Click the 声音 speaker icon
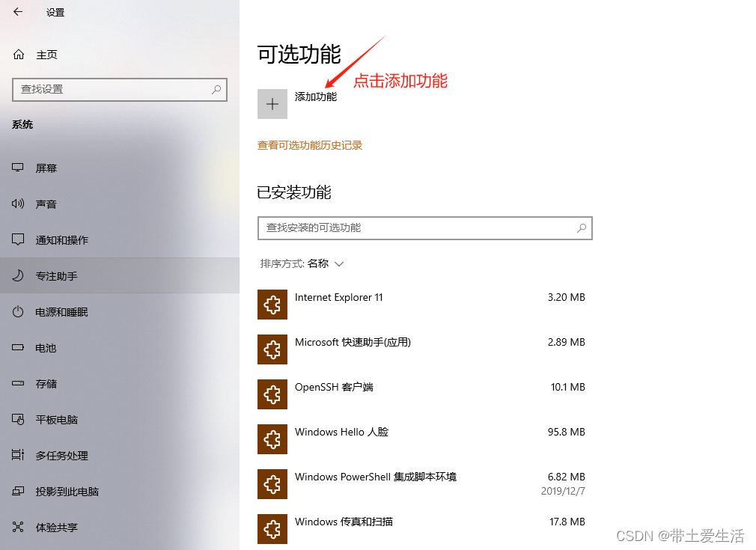Viewport: 756px width, 550px height. [18, 204]
